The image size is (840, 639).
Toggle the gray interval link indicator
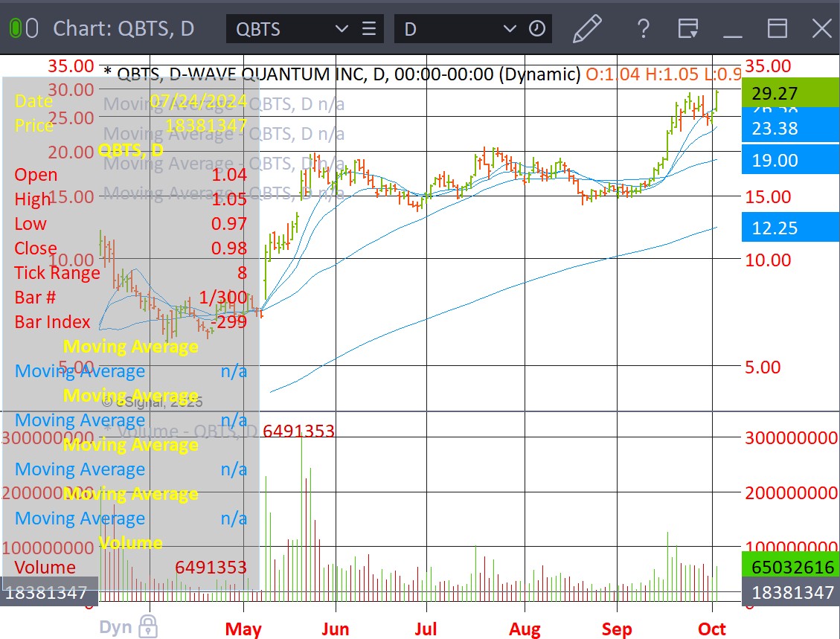tap(32, 29)
